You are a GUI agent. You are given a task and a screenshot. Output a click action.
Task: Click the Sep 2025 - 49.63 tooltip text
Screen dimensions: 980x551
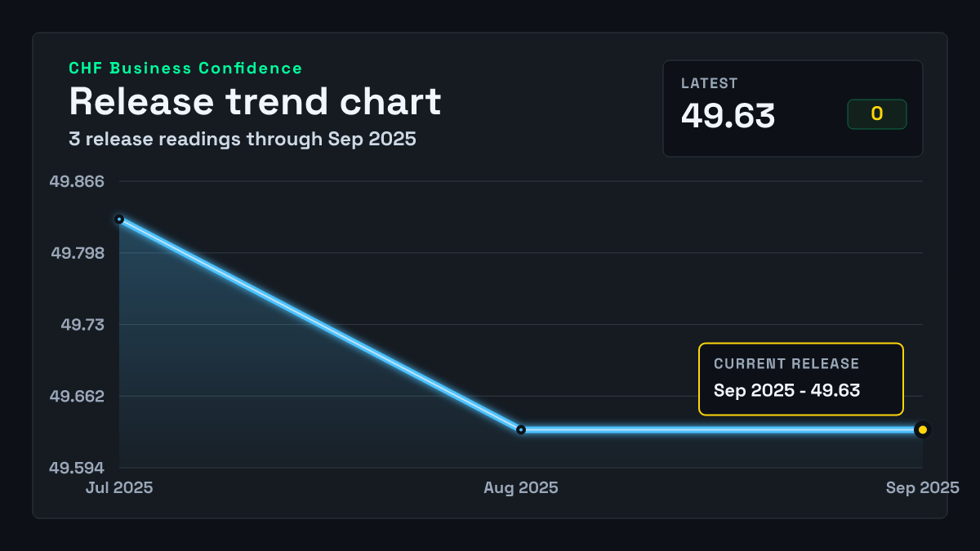[x=787, y=390]
